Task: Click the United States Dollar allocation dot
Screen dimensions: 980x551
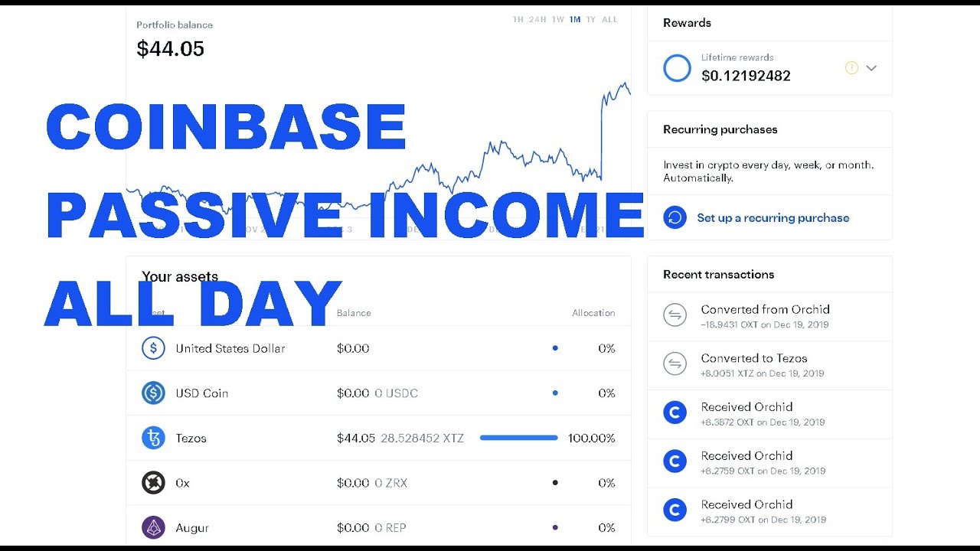Action: 555,348
